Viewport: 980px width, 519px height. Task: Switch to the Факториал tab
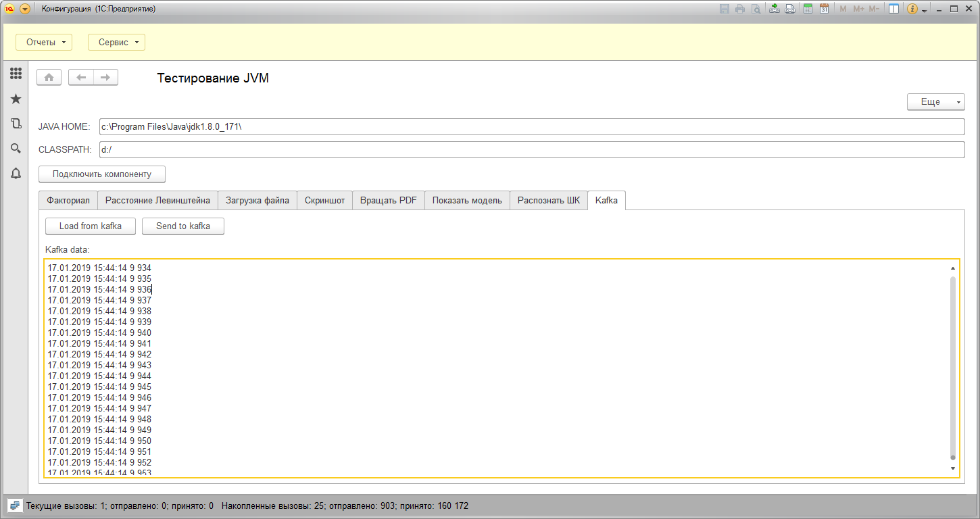pyautogui.click(x=68, y=201)
